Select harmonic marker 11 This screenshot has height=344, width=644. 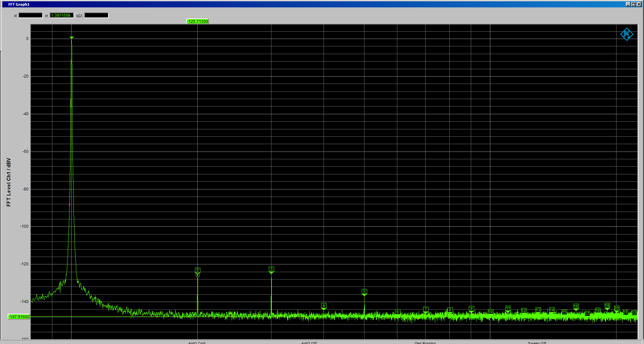pyautogui.click(x=508, y=308)
